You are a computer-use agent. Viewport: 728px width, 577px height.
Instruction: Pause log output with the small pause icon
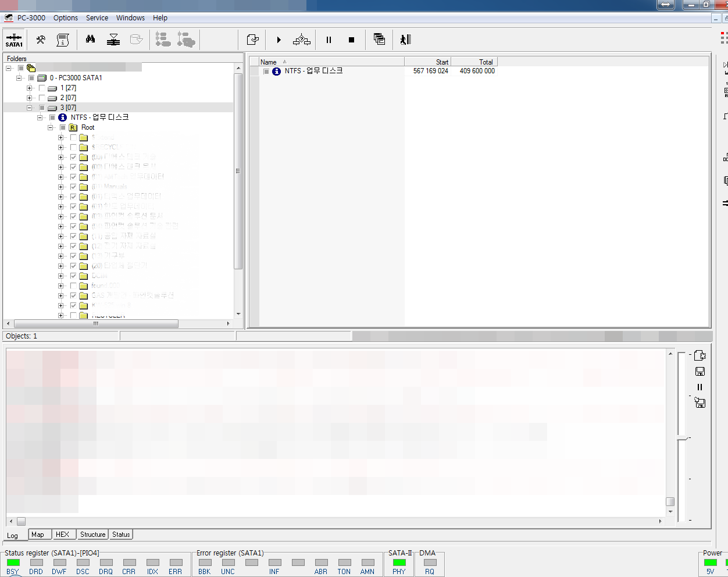pyautogui.click(x=700, y=387)
